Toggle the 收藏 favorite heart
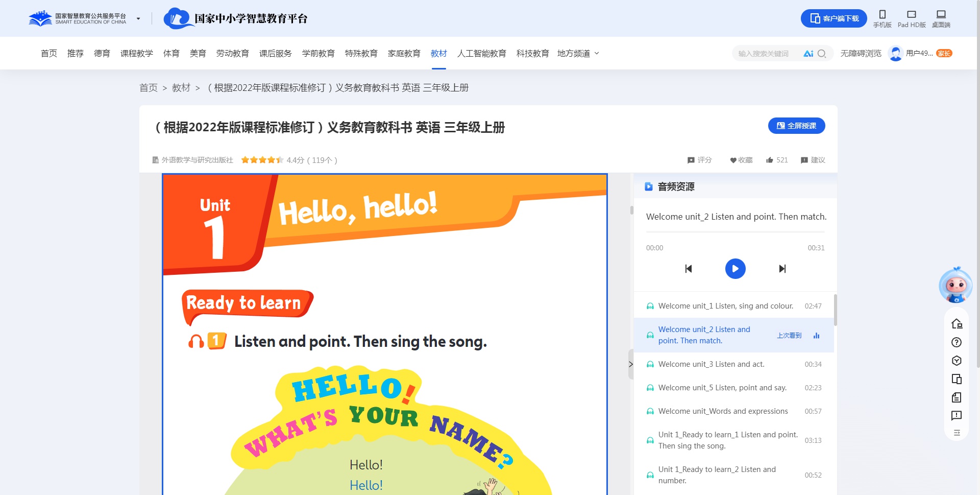The image size is (980, 495). [x=733, y=160]
